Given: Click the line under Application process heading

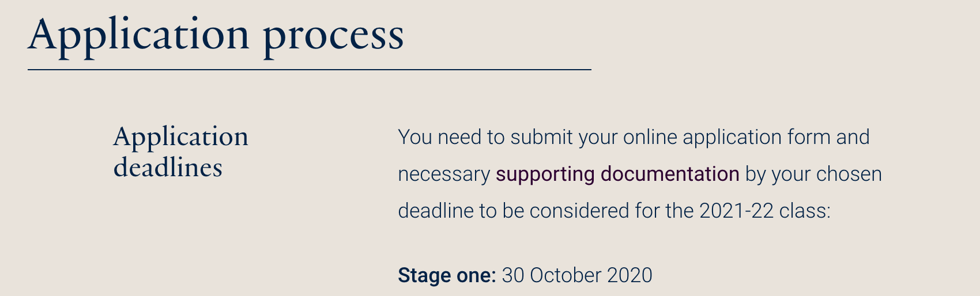Looking at the screenshot, I should coord(309,70).
